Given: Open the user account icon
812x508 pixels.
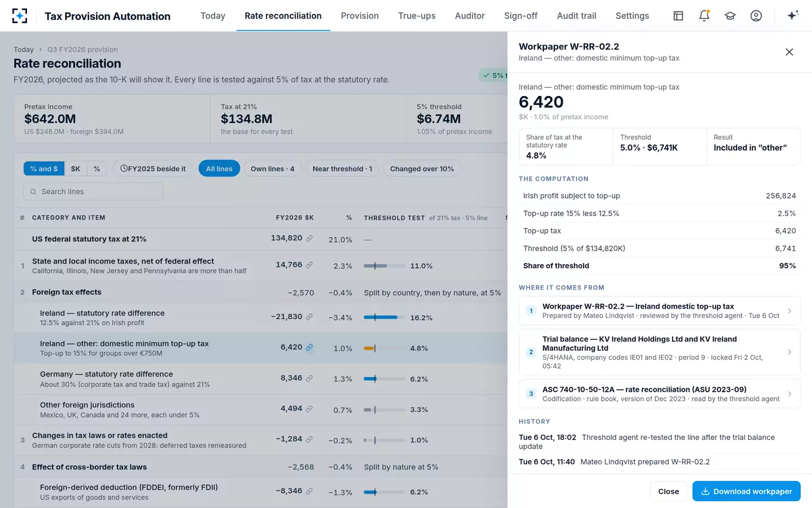Looking at the screenshot, I should tap(756, 16).
